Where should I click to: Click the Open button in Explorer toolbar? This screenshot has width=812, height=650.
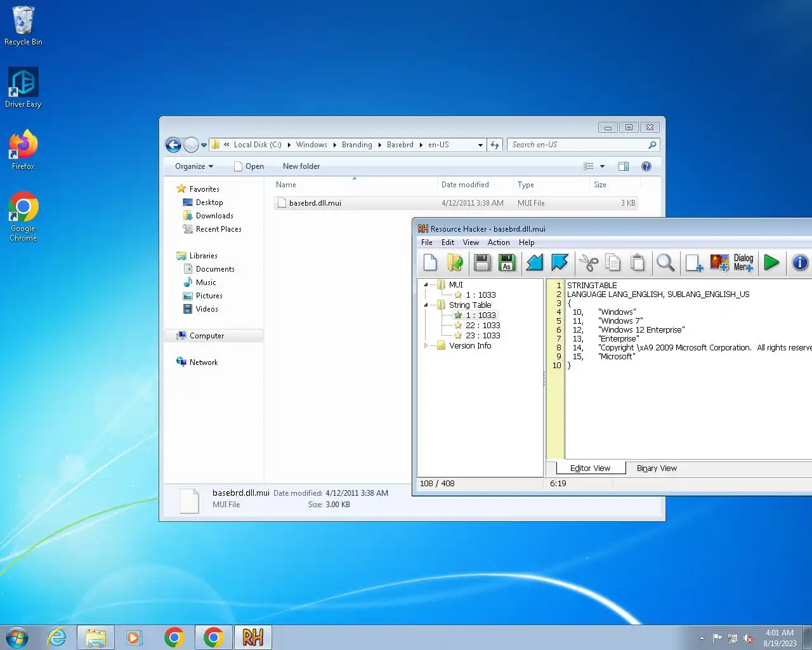click(249, 166)
